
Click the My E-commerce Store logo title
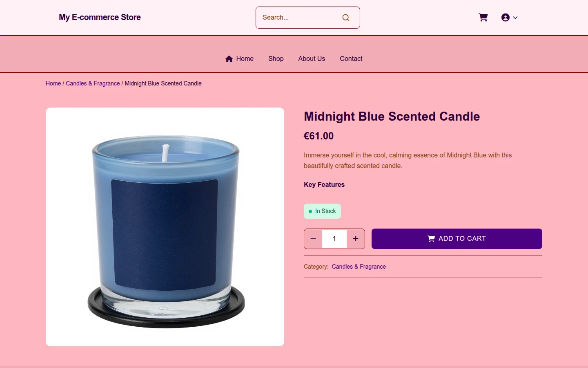(100, 17)
